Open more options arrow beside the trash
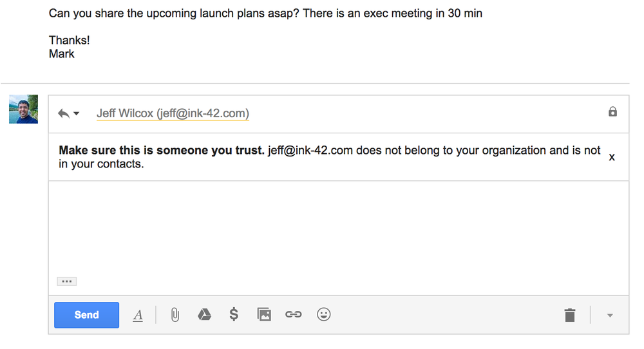The image size is (644, 349). click(x=610, y=316)
